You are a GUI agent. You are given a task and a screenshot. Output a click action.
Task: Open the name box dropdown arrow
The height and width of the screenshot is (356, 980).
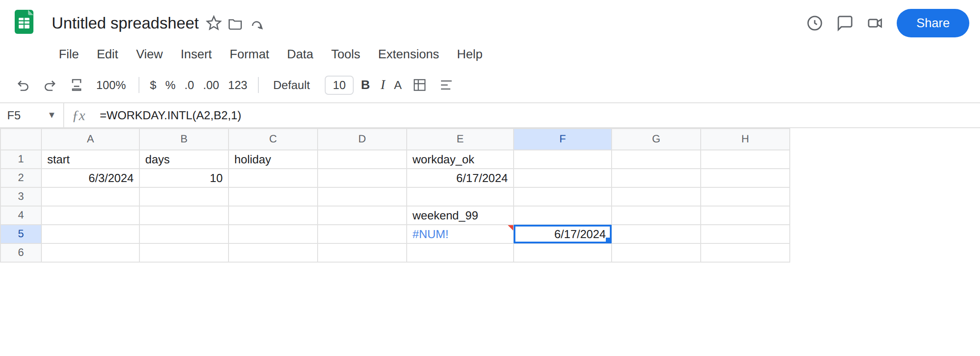pos(52,115)
